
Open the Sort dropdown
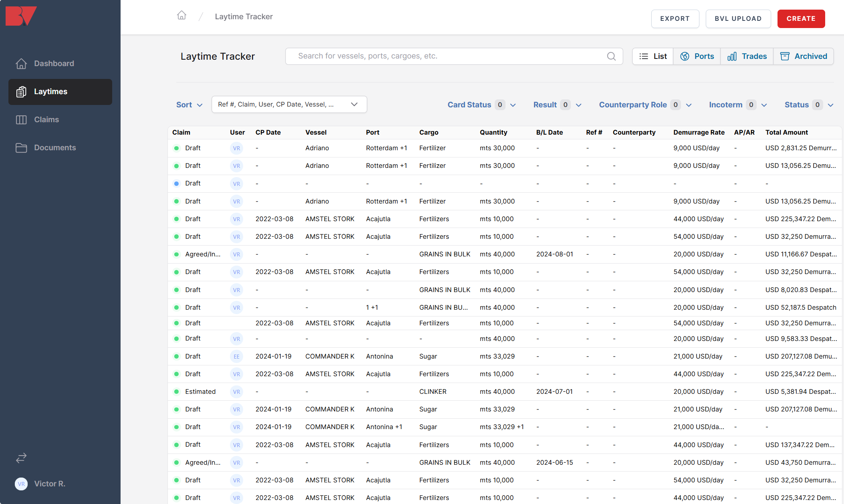(x=189, y=105)
